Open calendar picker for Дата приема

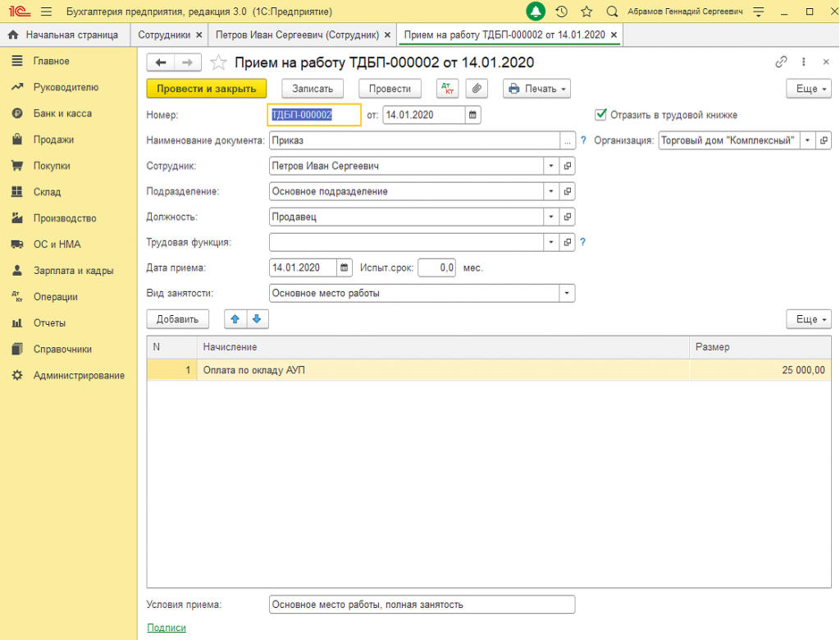click(x=344, y=267)
